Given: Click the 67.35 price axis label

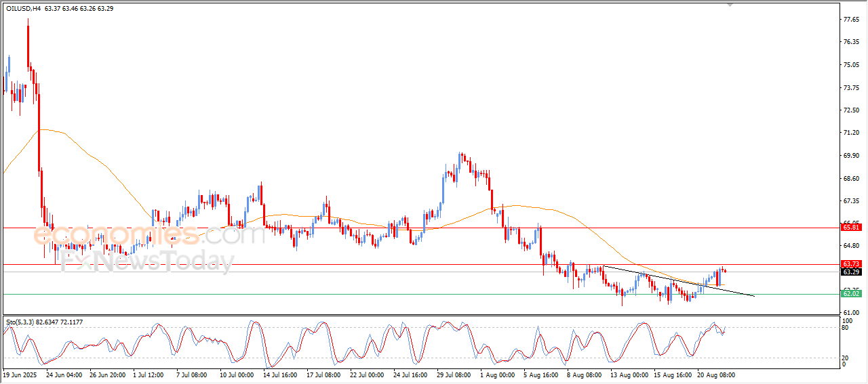Looking at the screenshot, I should coord(852,201).
